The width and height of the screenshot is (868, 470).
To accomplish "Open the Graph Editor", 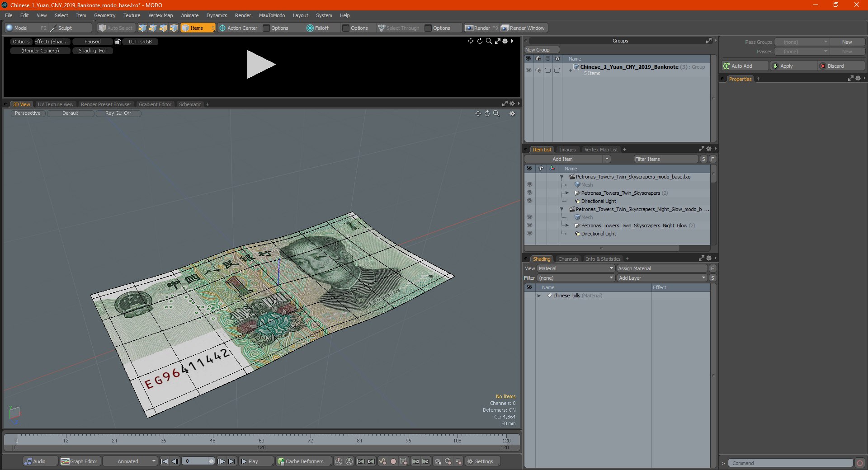I will point(80,461).
